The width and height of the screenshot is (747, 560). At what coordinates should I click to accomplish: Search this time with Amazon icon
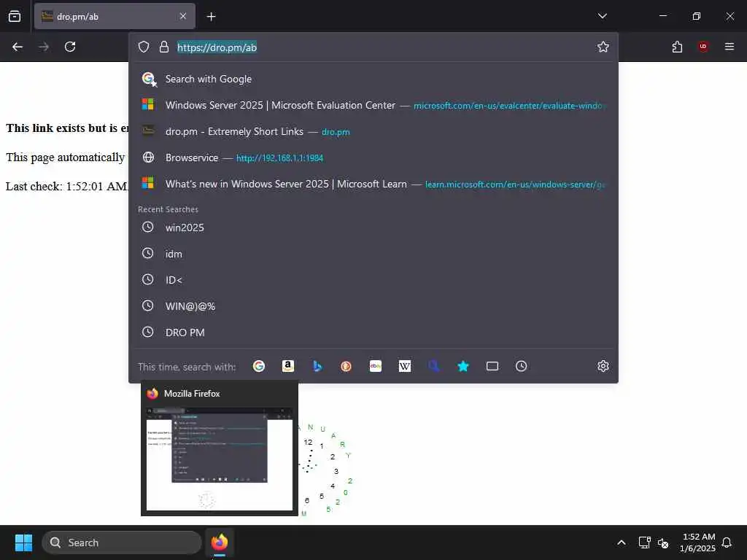click(287, 366)
